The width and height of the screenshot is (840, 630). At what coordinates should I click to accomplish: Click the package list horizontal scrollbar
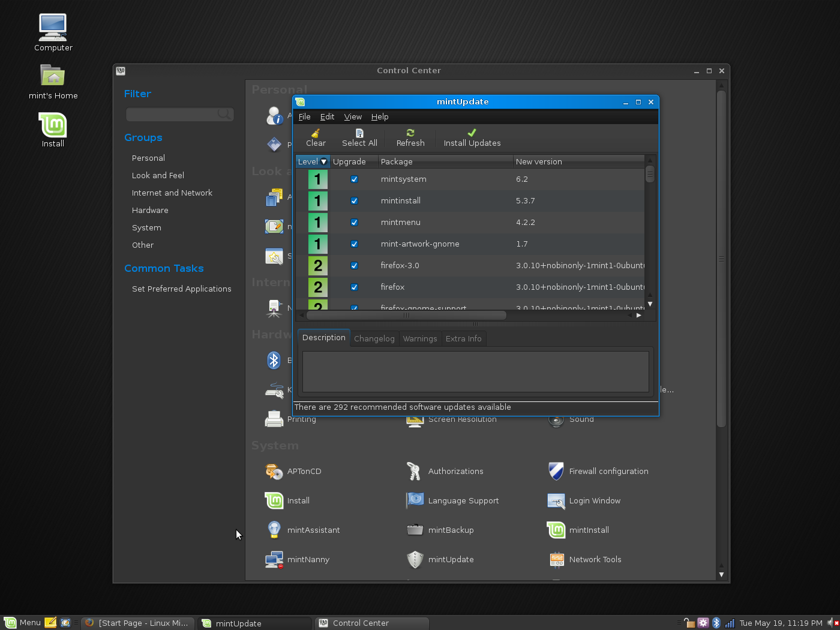[406, 315]
